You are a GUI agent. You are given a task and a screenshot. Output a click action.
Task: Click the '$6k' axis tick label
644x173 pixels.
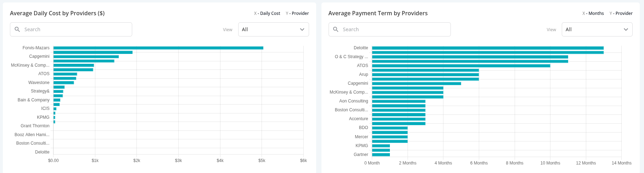[303, 161]
